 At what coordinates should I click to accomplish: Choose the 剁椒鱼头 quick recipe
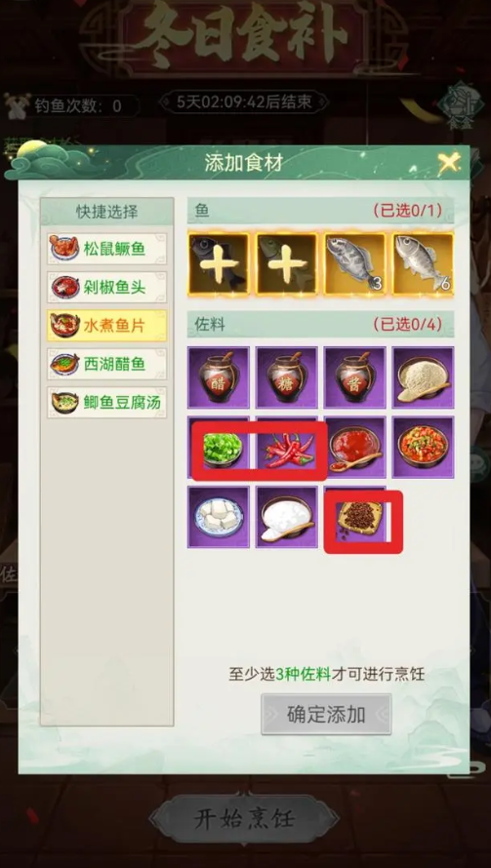point(107,287)
